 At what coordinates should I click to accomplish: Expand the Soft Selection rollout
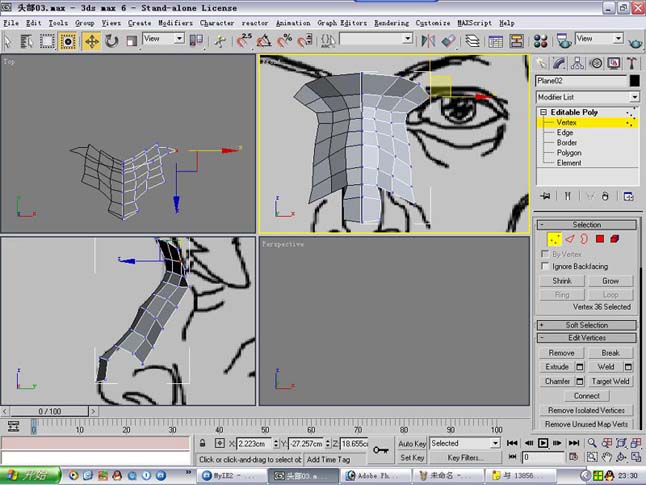(587, 325)
